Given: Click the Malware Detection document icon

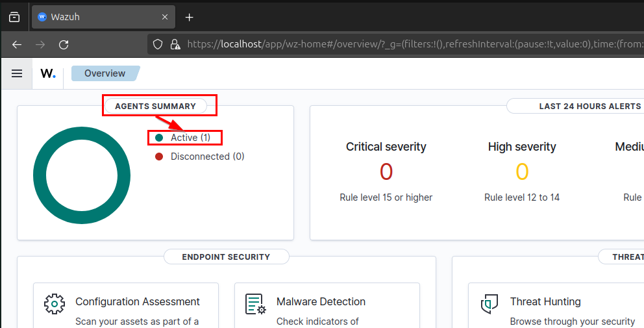Looking at the screenshot, I should pyautogui.click(x=256, y=304).
